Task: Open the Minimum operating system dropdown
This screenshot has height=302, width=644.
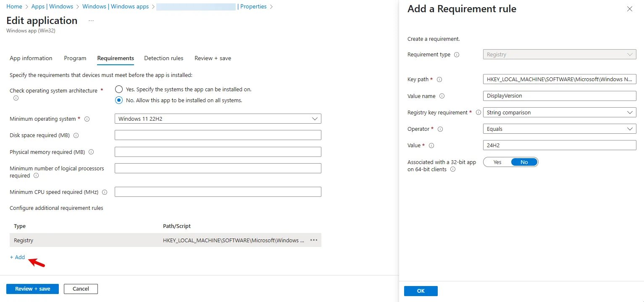Action: point(218,119)
